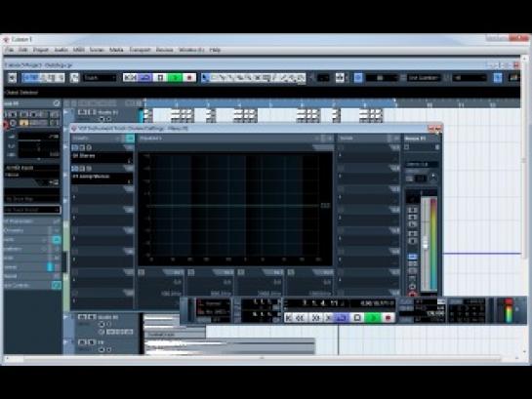Toggle the Monitor button in Inspector
This screenshot has width=532, height=399.
pyautogui.click(x=14, y=123)
